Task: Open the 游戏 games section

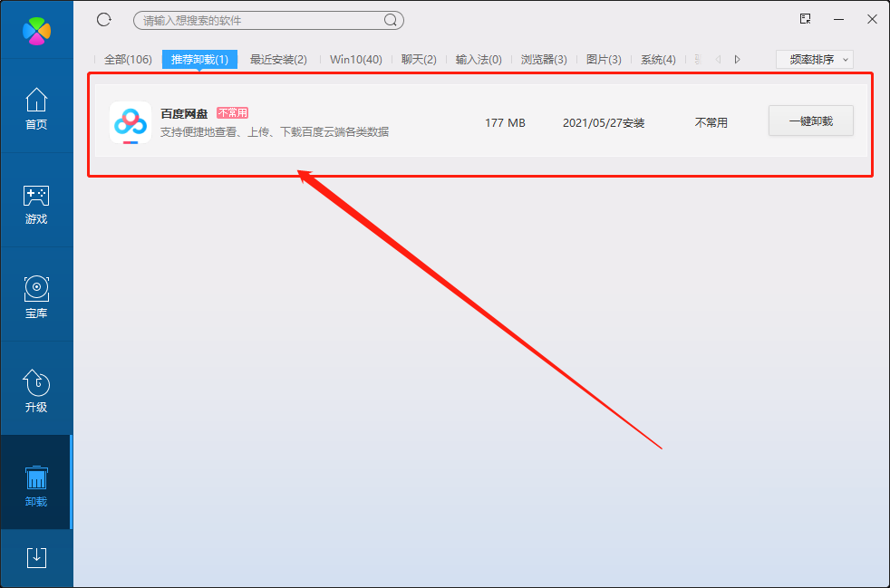Action: pos(36,204)
